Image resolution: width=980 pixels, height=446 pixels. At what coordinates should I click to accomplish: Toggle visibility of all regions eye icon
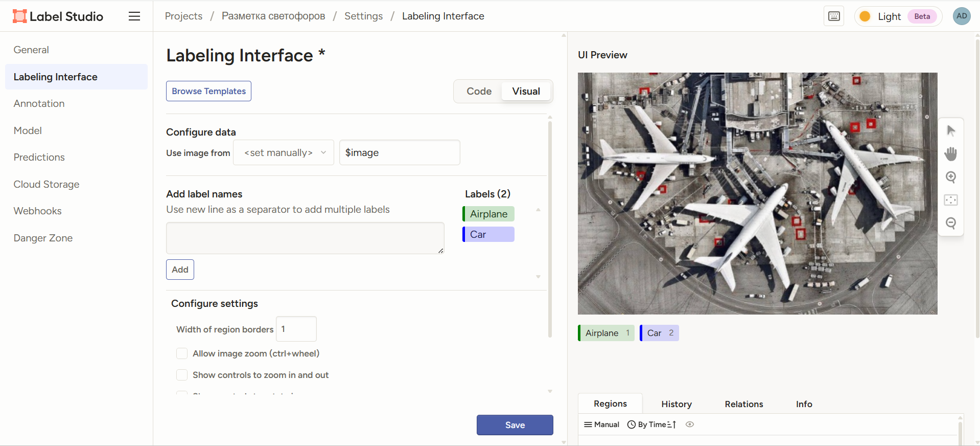coord(690,425)
